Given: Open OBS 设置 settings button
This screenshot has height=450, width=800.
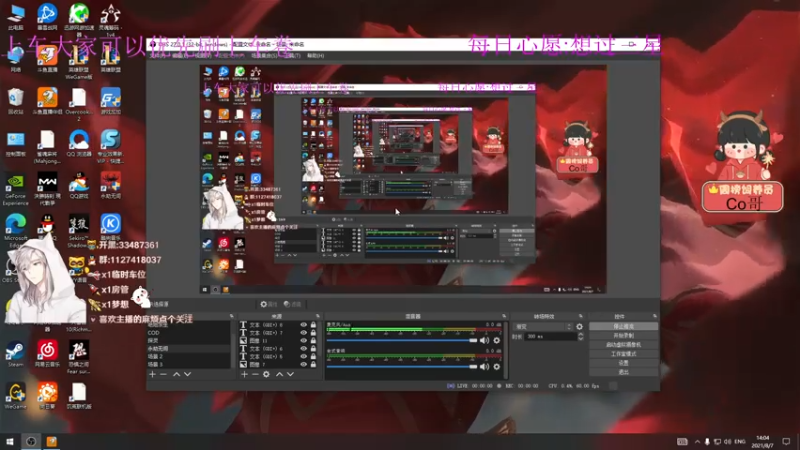Looking at the screenshot, I should click(623, 363).
